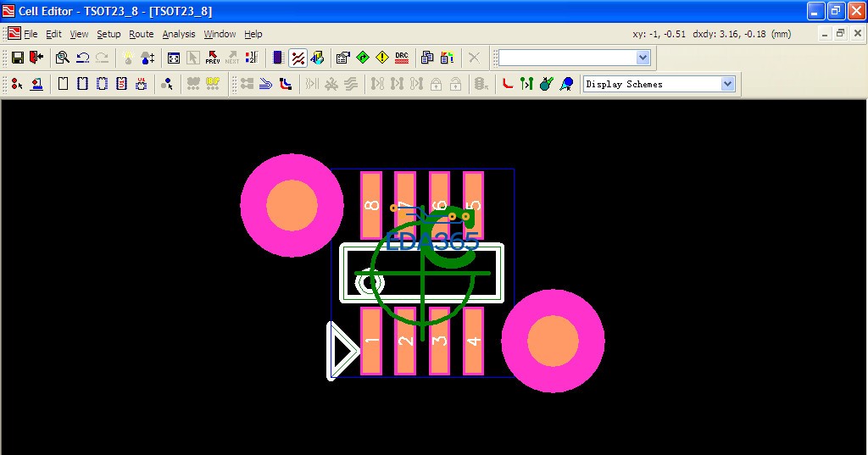Open the View menu

tap(79, 34)
